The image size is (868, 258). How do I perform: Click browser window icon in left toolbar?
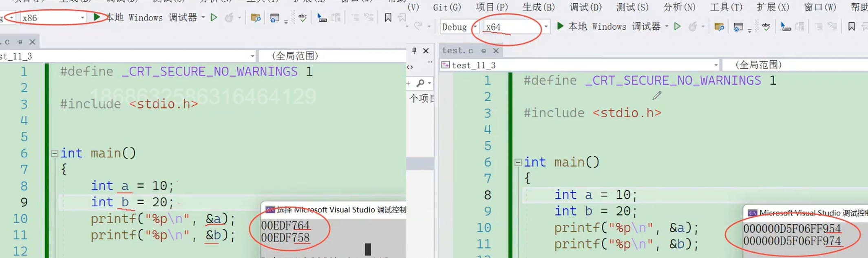tap(275, 17)
